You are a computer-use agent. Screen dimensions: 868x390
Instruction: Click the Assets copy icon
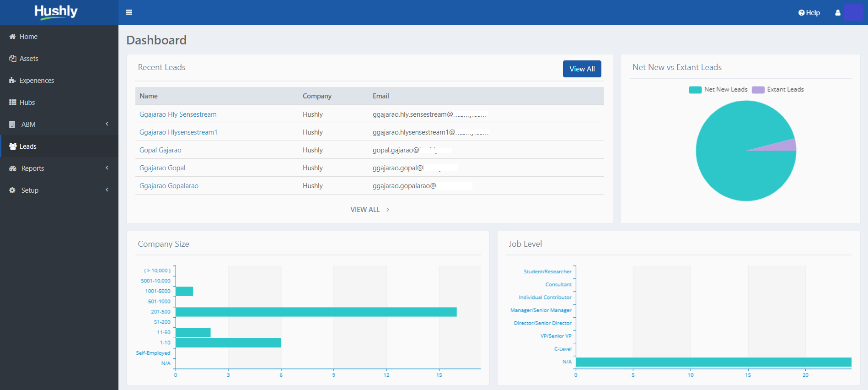(x=12, y=59)
